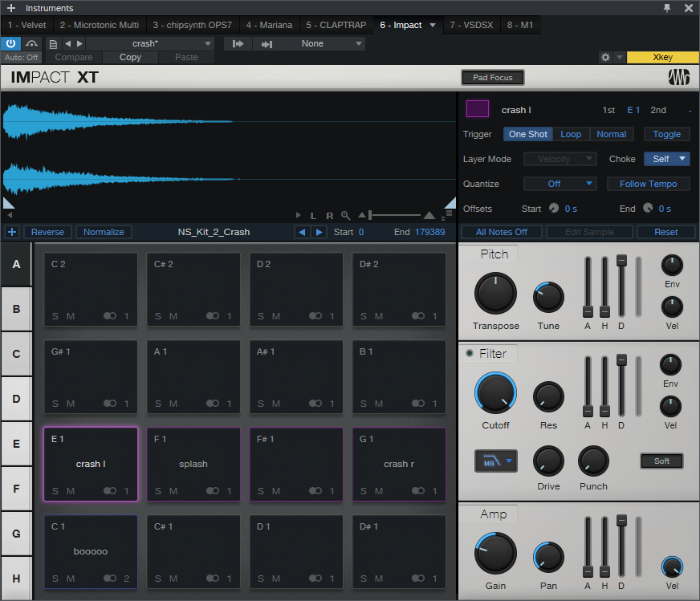The height and width of the screenshot is (601, 700).
Task: Expand the filter type selector
Action: [x=495, y=461]
